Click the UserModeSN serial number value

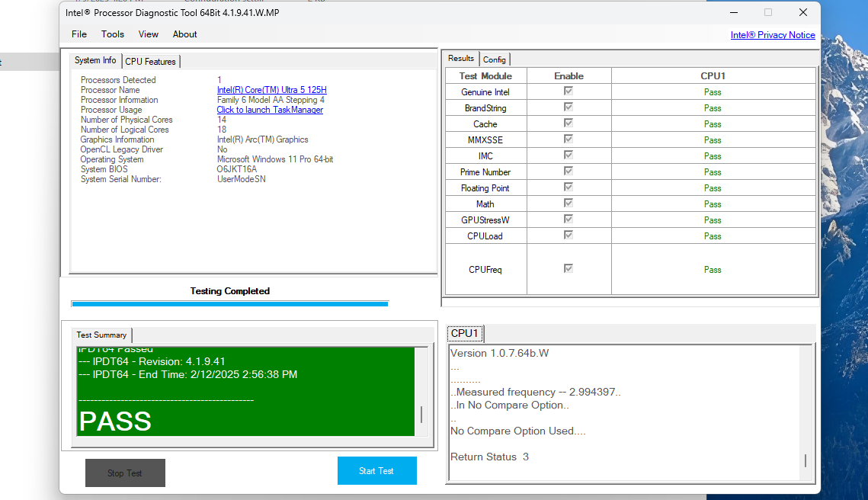242,179
